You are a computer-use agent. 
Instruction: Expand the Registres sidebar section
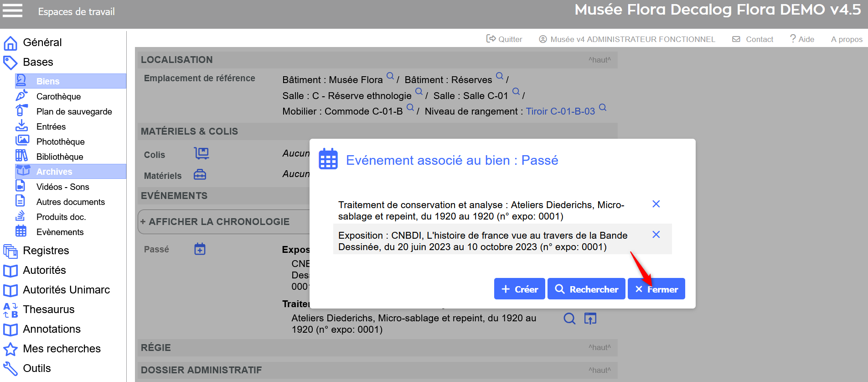point(46,251)
